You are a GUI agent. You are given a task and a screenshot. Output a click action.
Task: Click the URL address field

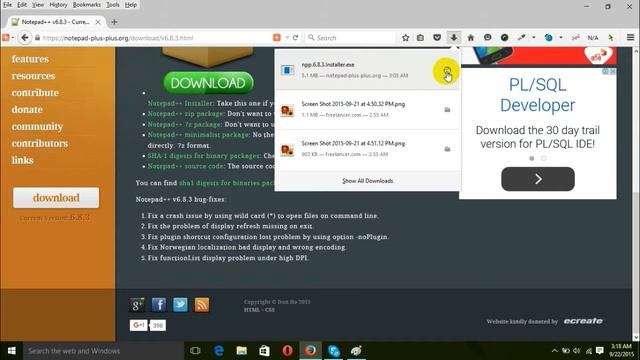click(x=155, y=38)
